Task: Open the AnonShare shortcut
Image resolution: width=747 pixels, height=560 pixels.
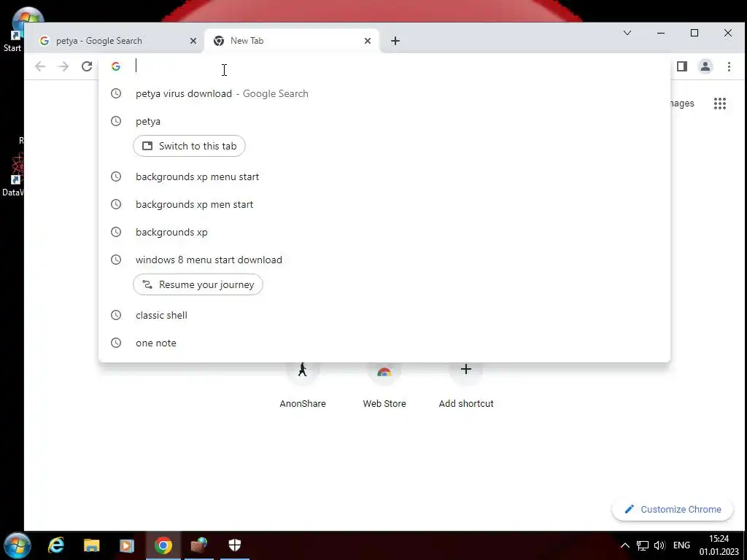Action: 303,386
